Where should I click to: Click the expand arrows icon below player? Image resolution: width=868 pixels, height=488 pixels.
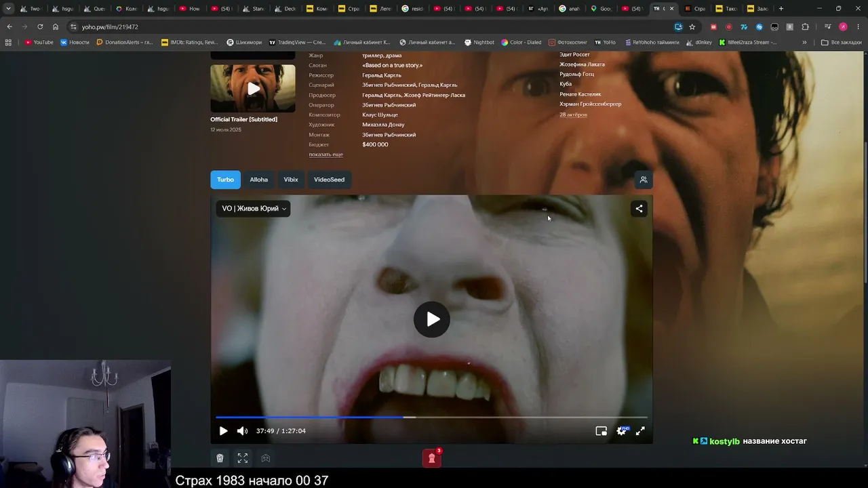click(x=242, y=458)
